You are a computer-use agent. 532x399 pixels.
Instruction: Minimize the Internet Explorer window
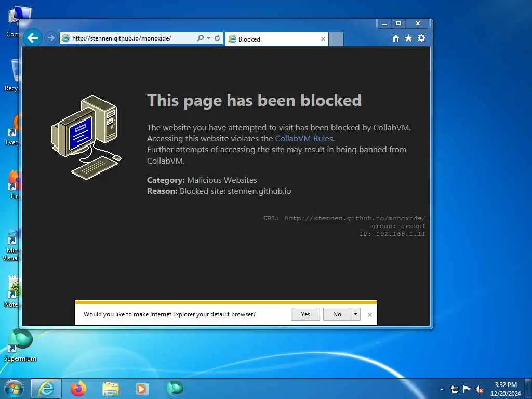(x=384, y=24)
